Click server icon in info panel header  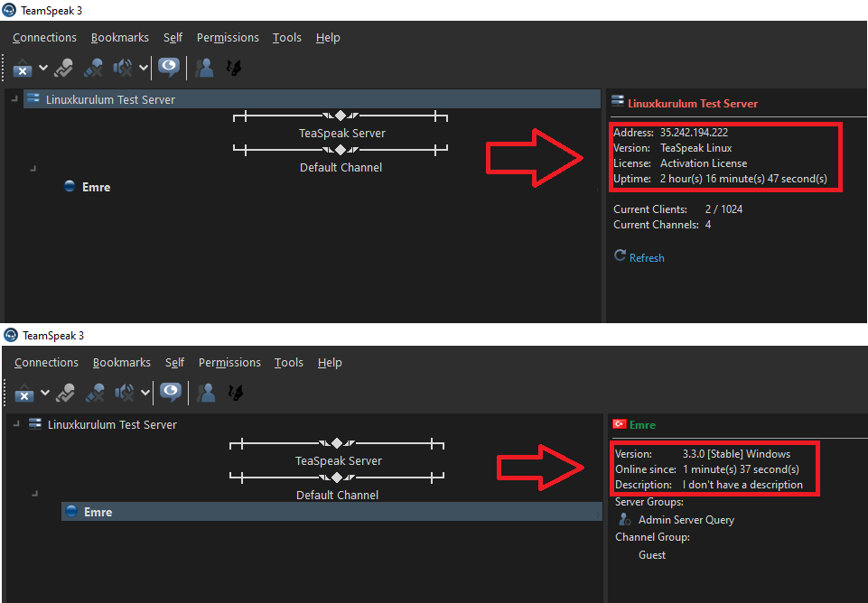pyautogui.click(x=618, y=101)
